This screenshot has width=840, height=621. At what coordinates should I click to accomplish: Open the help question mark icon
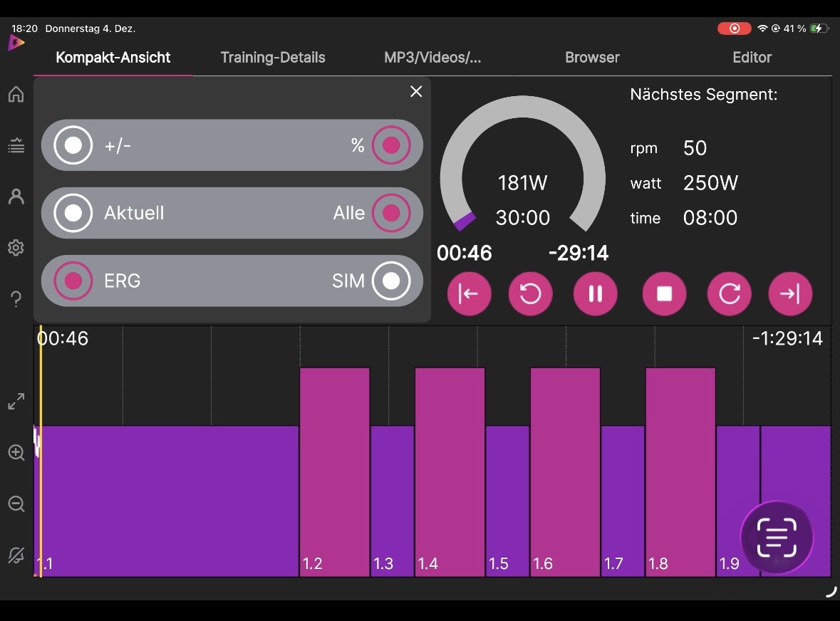click(x=16, y=299)
